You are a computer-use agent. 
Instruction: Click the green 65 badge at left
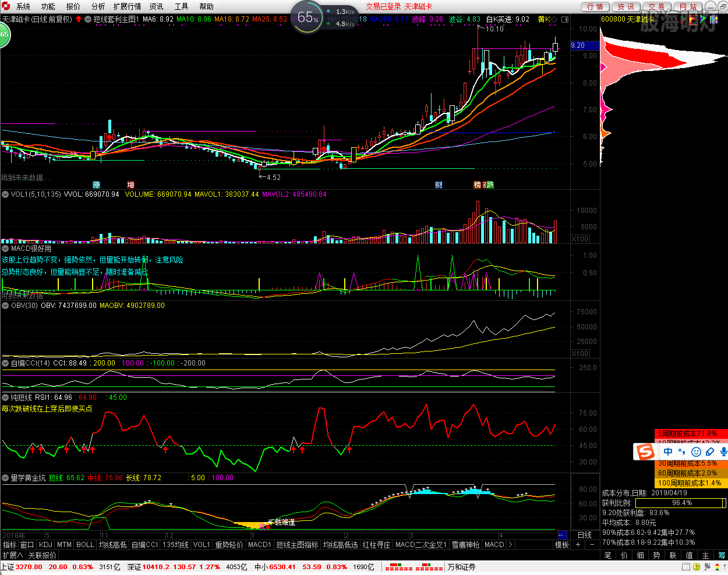click(x=4, y=35)
